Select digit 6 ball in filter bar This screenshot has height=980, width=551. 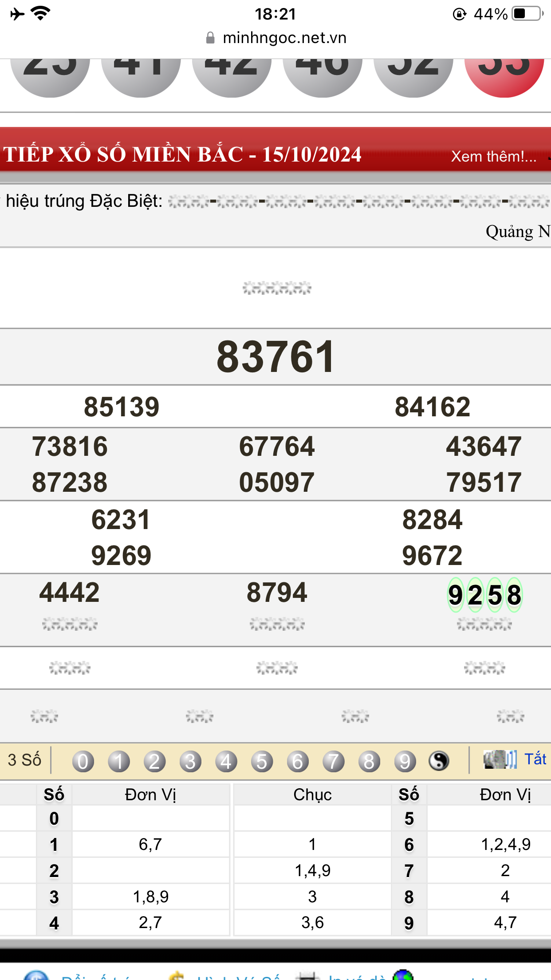coord(297,761)
